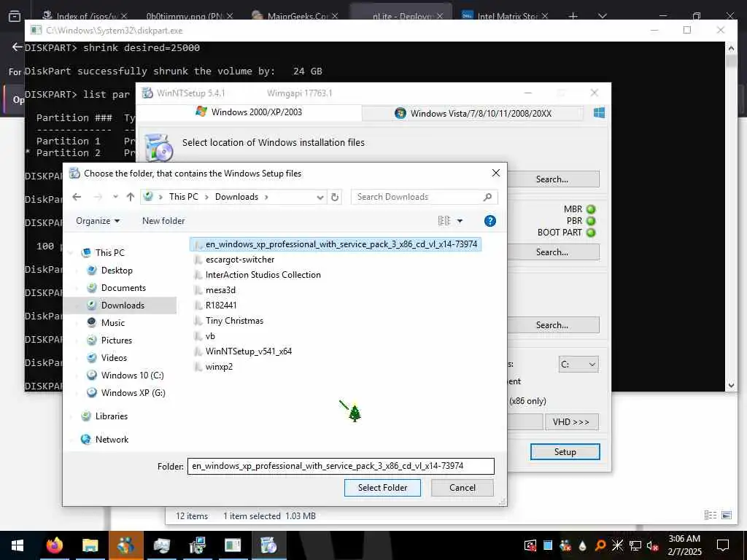Open the folder dialog help icon

[489, 221]
